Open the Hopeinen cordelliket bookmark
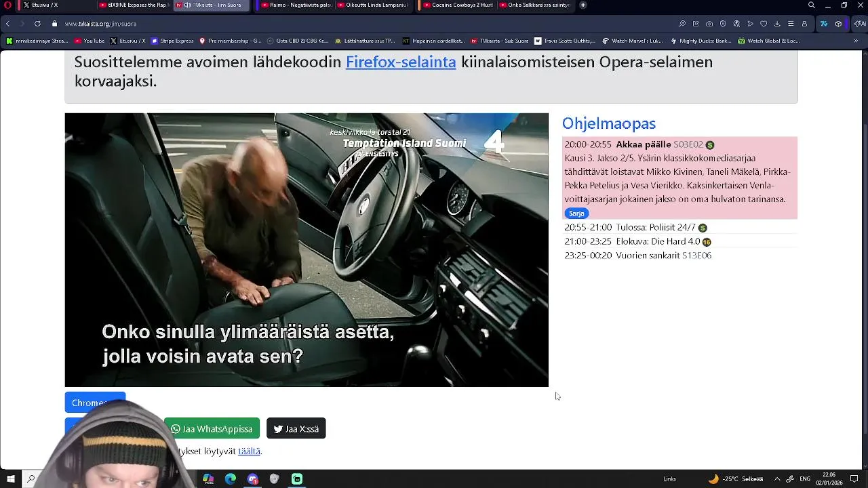Screen dimensions: 868x488 click(x=433, y=41)
